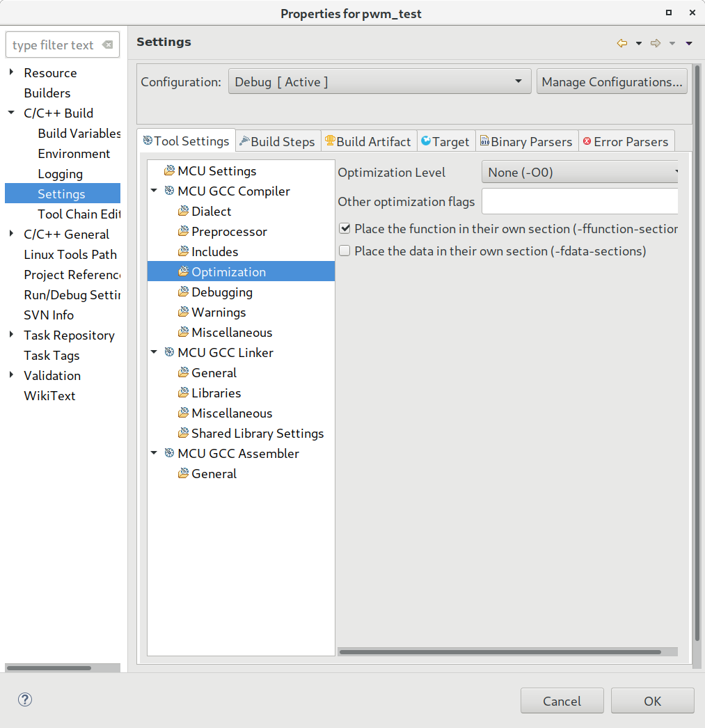Click the Build Artifact trophy icon

coord(330,141)
